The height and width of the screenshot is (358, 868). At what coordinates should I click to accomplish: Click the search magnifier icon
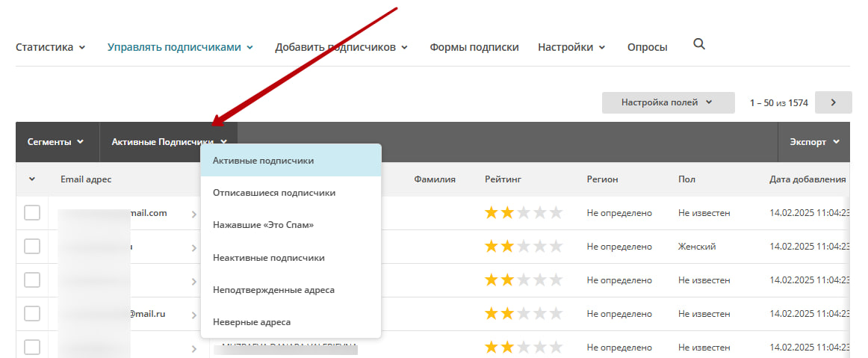(699, 45)
